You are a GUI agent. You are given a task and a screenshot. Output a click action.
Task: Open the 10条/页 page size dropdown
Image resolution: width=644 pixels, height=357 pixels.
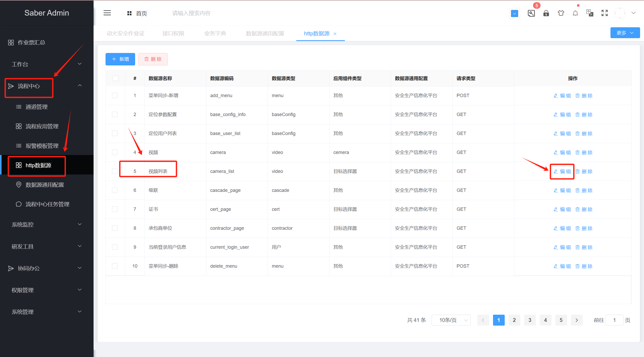(x=451, y=320)
